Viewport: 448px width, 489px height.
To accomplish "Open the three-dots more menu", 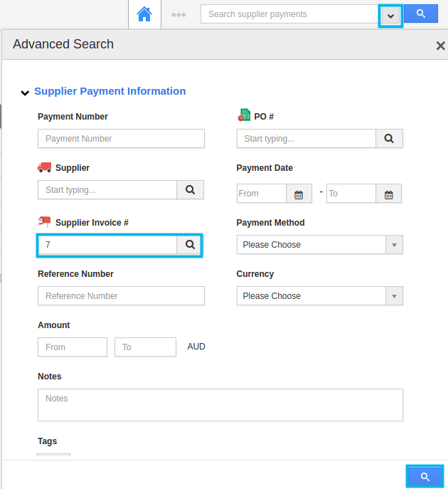I will coord(178,14).
